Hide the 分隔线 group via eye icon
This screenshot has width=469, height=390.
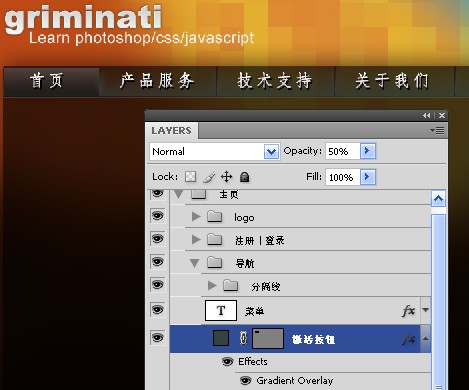point(158,285)
